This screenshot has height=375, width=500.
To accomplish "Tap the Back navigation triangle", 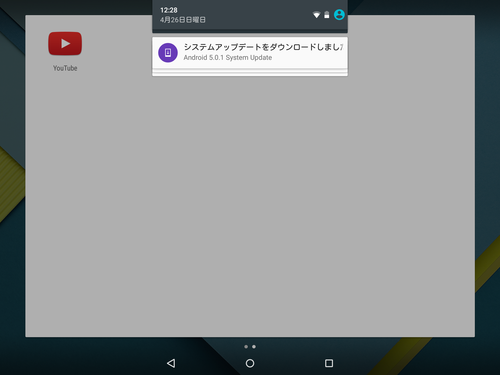I will click(171, 363).
